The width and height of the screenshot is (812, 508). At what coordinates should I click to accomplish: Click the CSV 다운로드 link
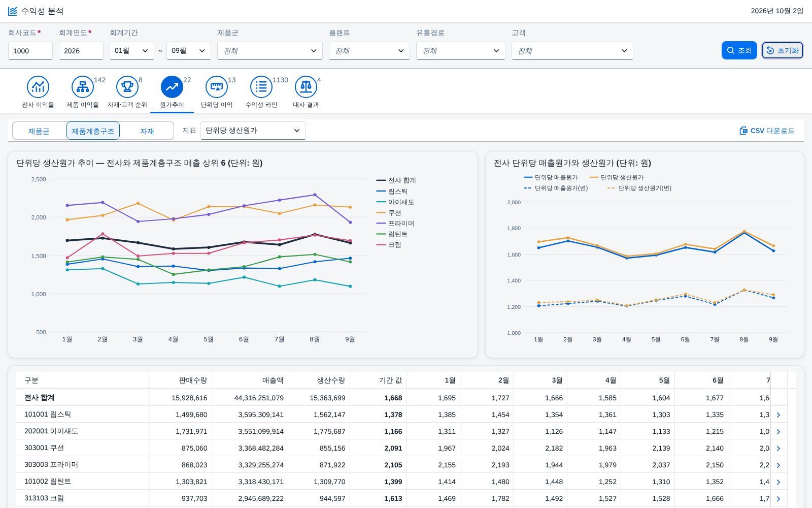pyautogui.click(x=767, y=131)
